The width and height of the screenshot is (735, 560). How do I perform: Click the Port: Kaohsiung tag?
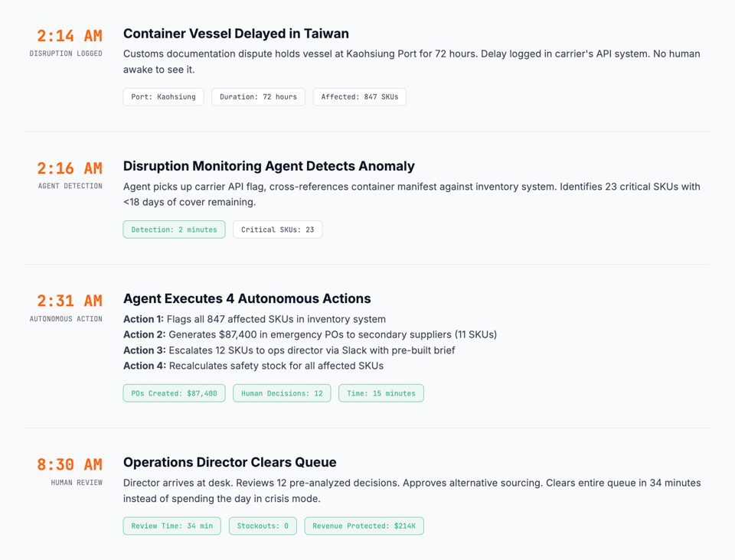click(x=163, y=97)
